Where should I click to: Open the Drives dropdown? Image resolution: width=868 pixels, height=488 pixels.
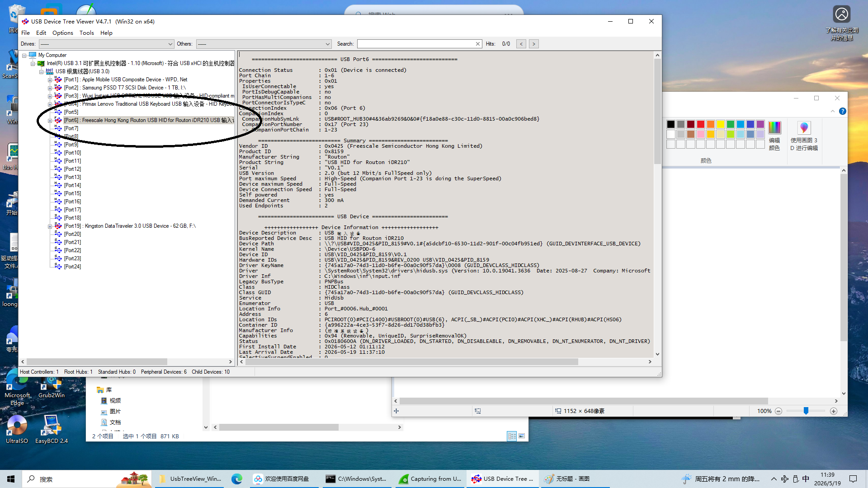pyautogui.click(x=106, y=44)
